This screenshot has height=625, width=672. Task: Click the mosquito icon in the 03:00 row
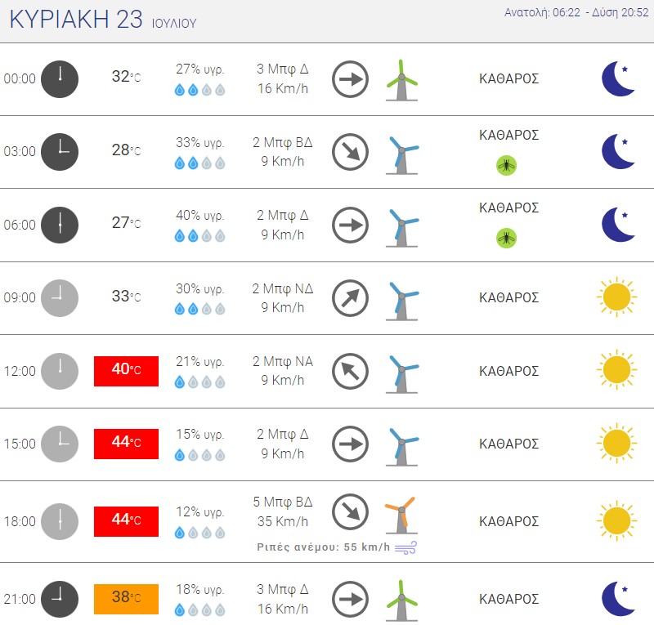[506, 165]
